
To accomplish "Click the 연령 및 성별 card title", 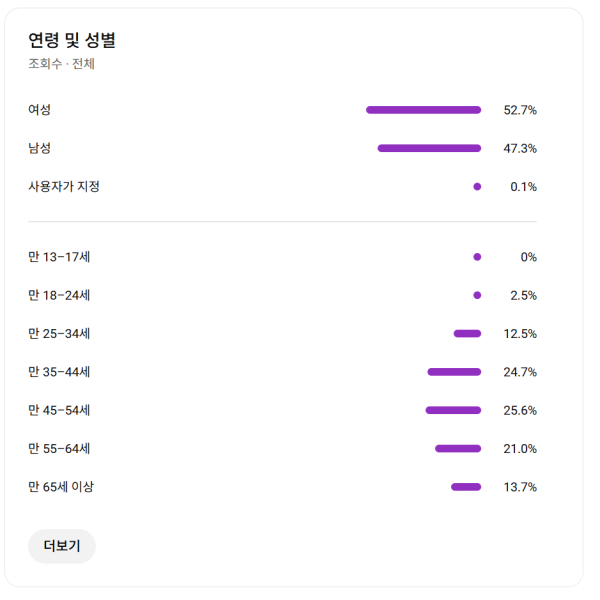I will pos(72,41).
